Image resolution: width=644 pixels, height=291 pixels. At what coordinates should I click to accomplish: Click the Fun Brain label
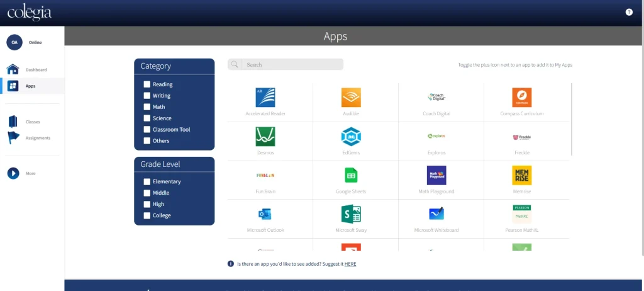point(265,191)
